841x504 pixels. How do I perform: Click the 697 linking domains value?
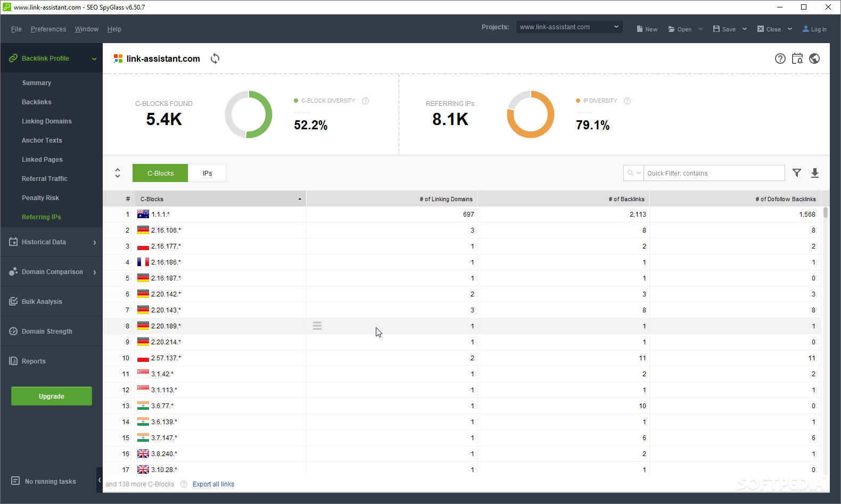(468, 214)
